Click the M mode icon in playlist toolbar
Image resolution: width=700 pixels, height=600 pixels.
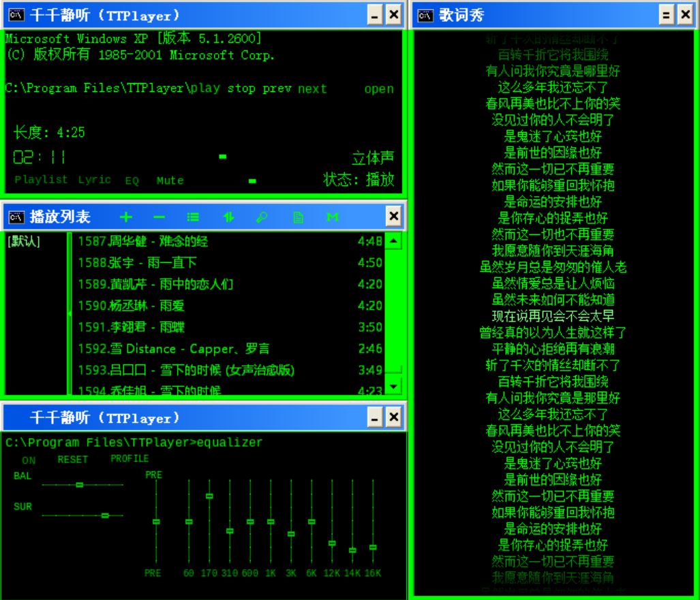pyautogui.click(x=333, y=217)
